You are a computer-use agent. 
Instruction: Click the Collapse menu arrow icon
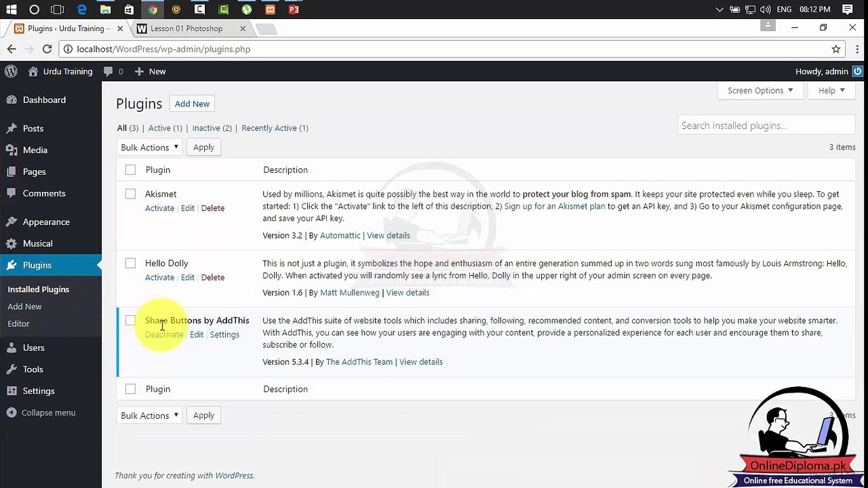[12, 413]
